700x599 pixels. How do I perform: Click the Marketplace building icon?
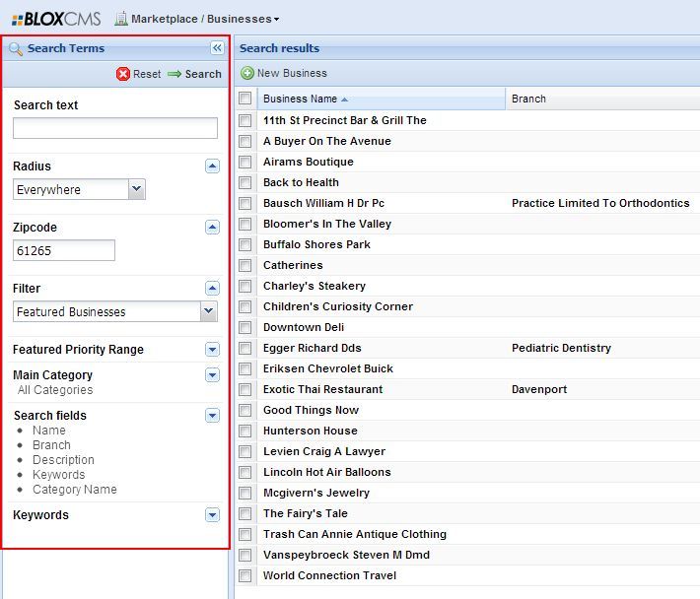(121, 18)
